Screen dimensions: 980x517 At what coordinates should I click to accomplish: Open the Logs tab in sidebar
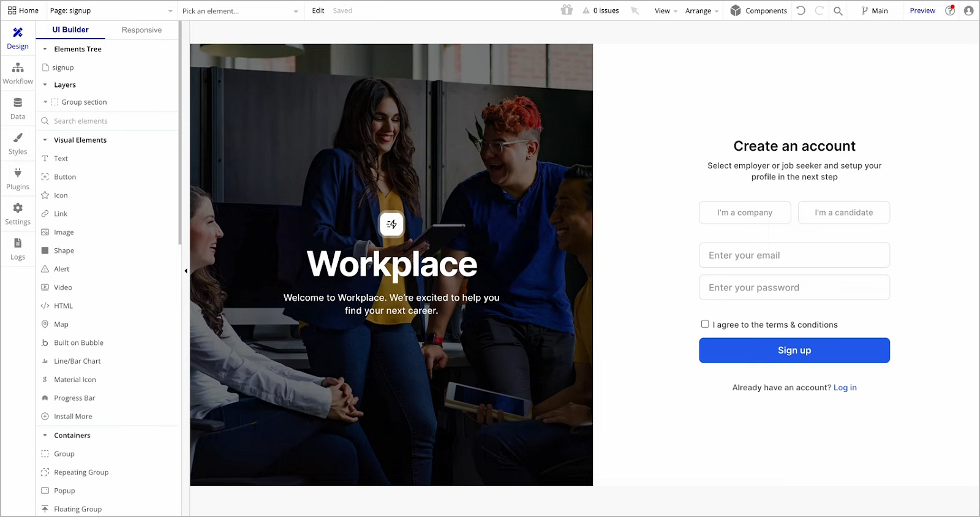click(x=18, y=249)
